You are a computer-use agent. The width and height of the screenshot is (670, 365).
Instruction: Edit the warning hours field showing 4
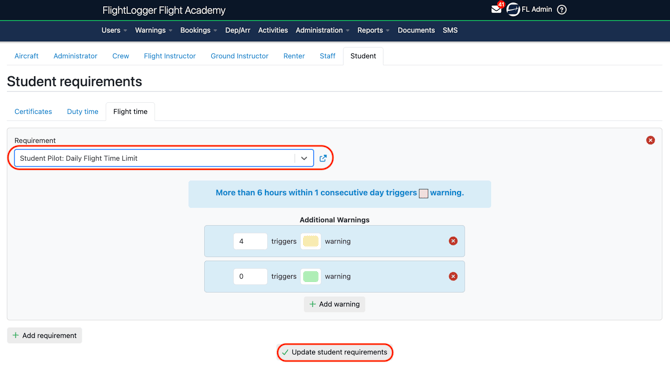coord(250,241)
